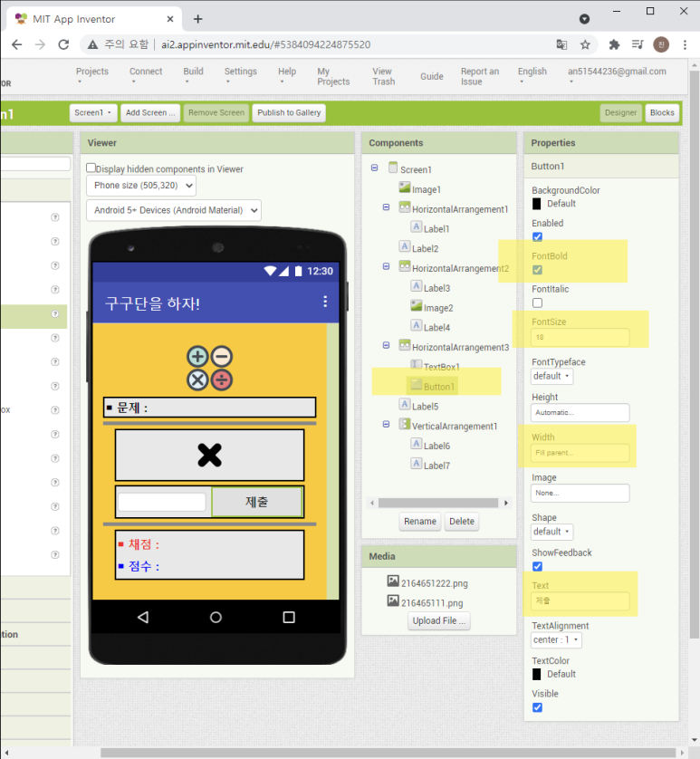Image resolution: width=700 pixels, height=759 pixels.
Task: Close the MIT App Inventor tab
Action: [x=170, y=19]
